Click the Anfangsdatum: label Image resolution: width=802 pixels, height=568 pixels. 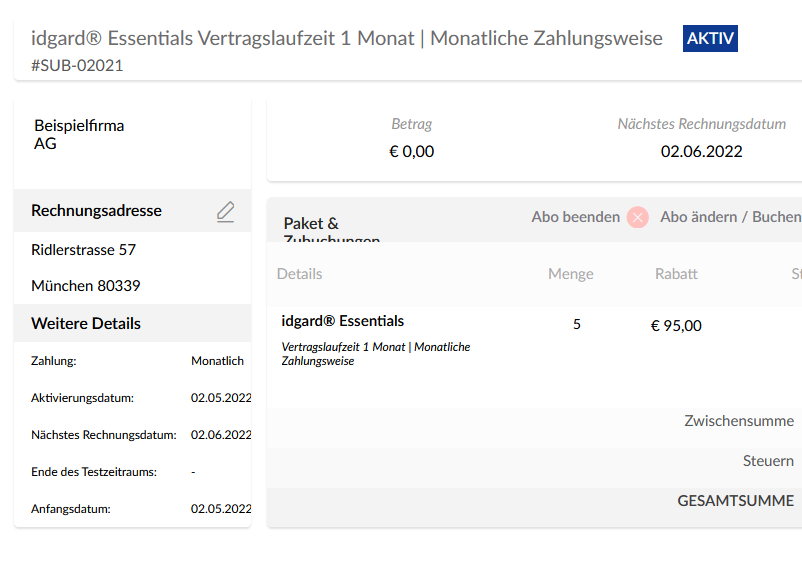click(71, 509)
